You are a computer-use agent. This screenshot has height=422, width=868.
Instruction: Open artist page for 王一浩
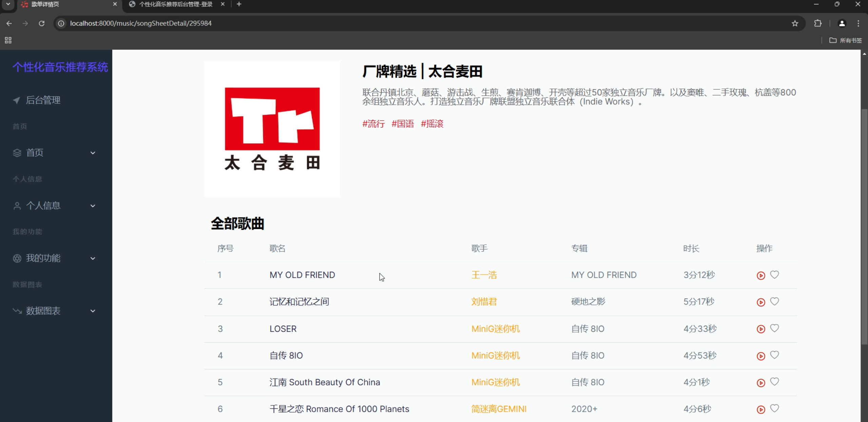point(484,275)
